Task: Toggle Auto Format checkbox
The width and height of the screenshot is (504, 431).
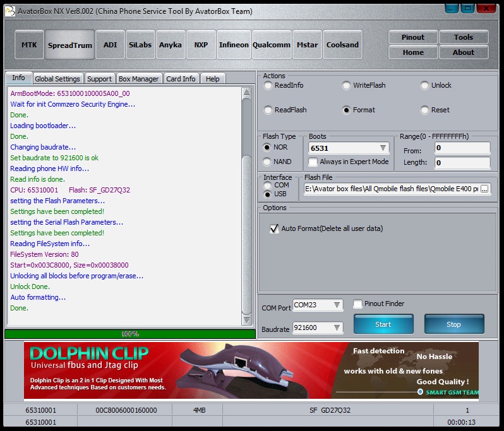Action: pos(327,228)
